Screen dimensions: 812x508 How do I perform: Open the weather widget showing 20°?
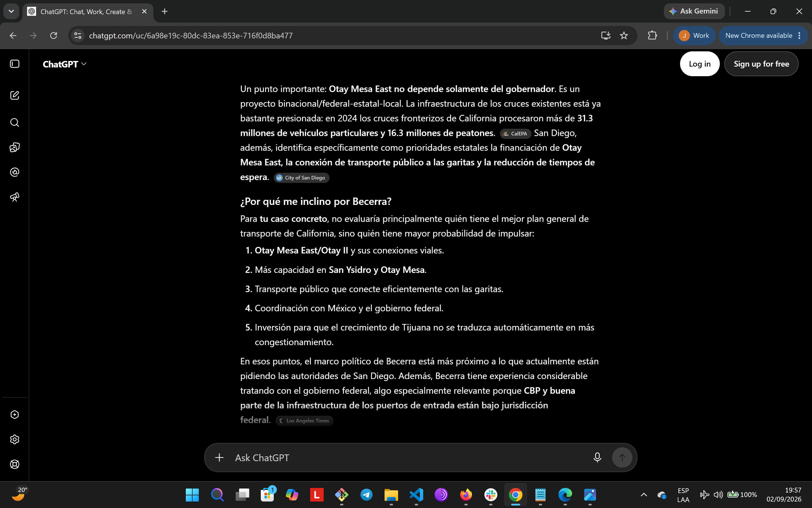(x=19, y=494)
